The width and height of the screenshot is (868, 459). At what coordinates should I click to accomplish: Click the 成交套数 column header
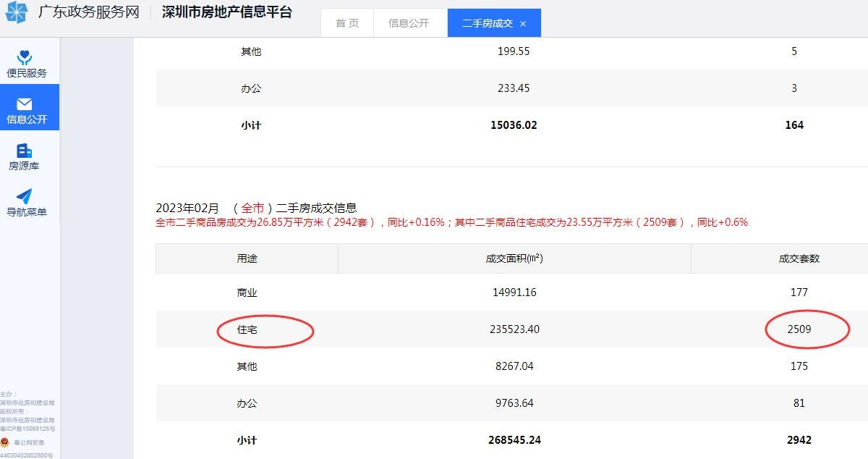pos(799,258)
